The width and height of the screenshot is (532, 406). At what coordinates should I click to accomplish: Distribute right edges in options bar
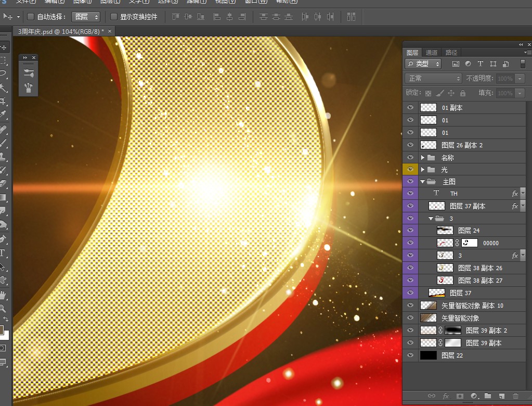(330, 16)
